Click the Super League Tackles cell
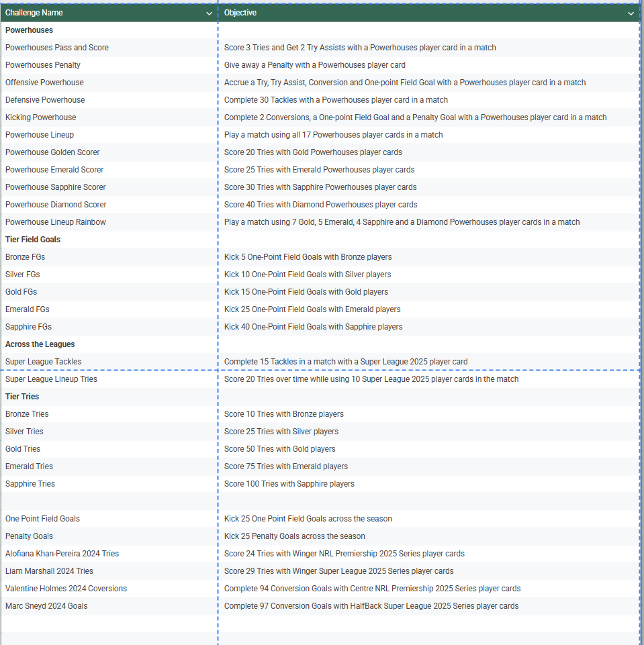 coord(44,362)
